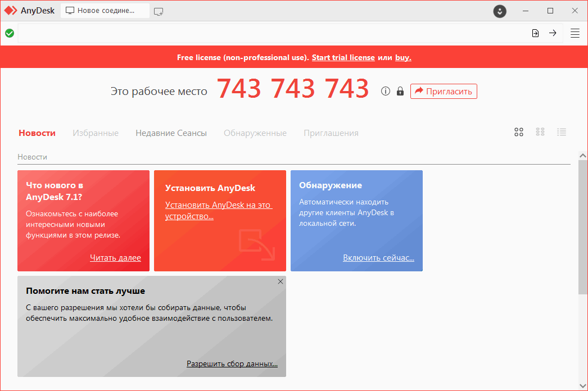
Task: Click the 'Что нового в AnyDesk 7.1?' card title
Action: click(x=55, y=191)
